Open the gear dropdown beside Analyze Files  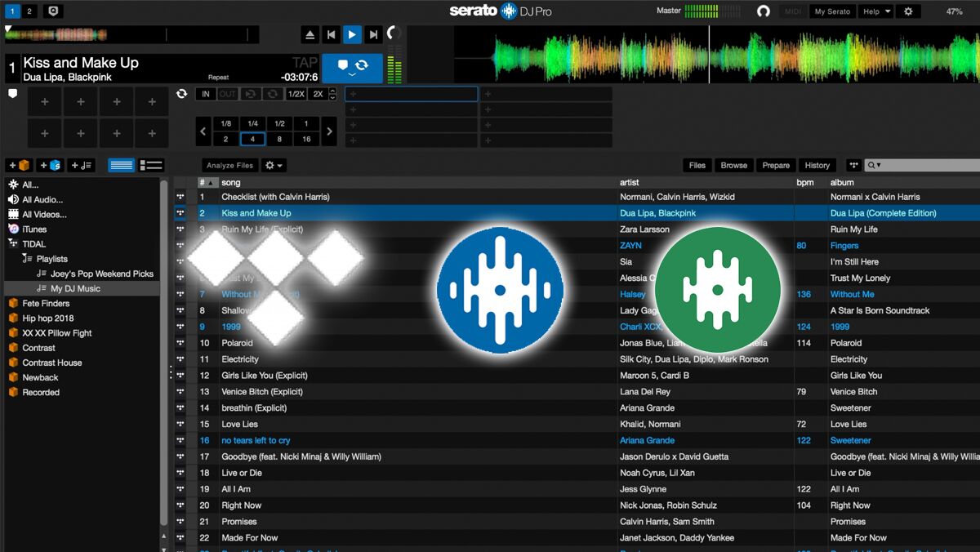tap(274, 165)
